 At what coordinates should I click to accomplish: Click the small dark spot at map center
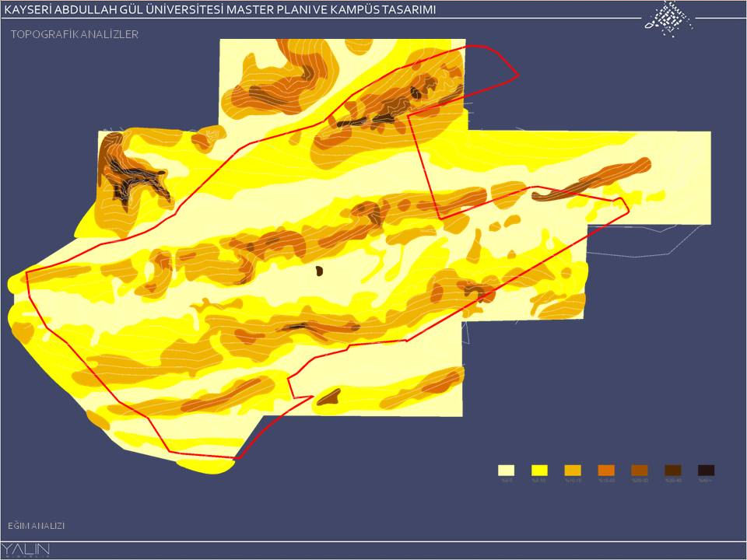tap(318, 271)
